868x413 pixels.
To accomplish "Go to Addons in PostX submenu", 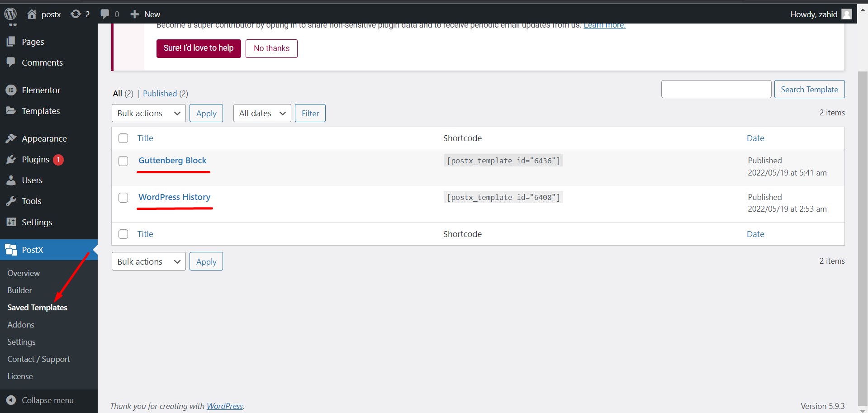I will [x=21, y=325].
